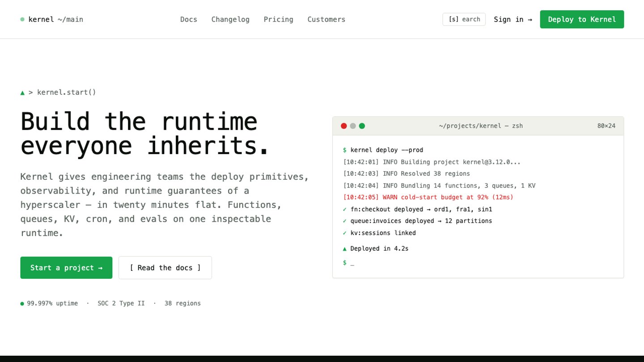This screenshot has width=644, height=362.
Task: Click the WARN cold-start budget line
Action: [428, 197]
